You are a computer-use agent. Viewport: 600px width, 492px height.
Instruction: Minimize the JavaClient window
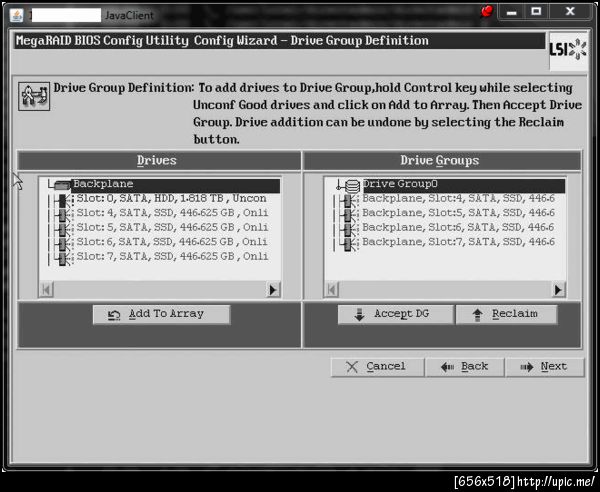click(x=512, y=12)
